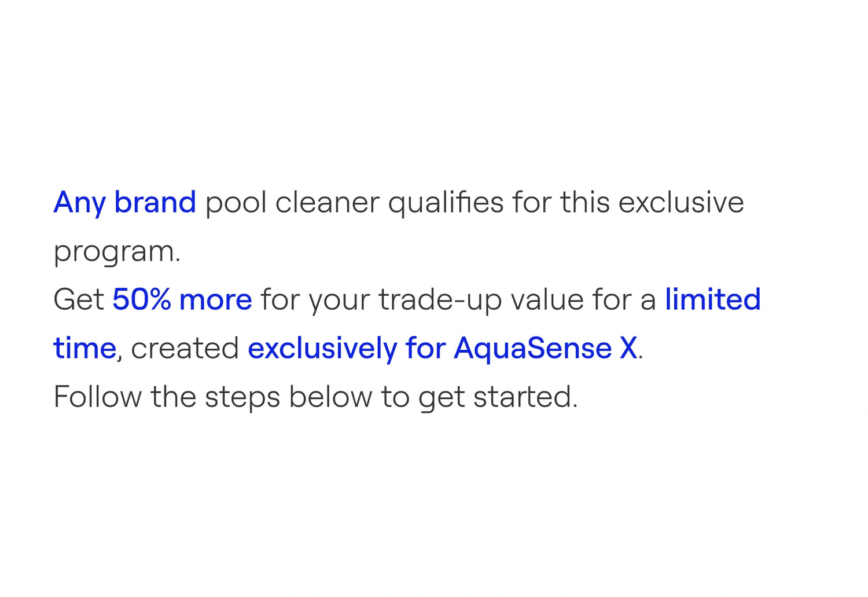The width and height of the screenshot is (868, 597).
Task: Click the blue word "time"
Action: pyautogui.click(x=84, y=349)
